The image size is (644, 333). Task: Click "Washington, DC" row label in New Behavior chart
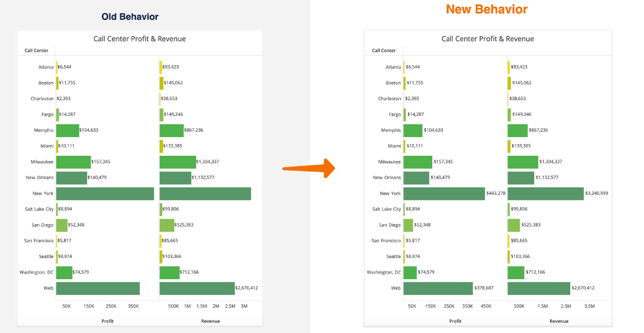[x=383, y=272]
